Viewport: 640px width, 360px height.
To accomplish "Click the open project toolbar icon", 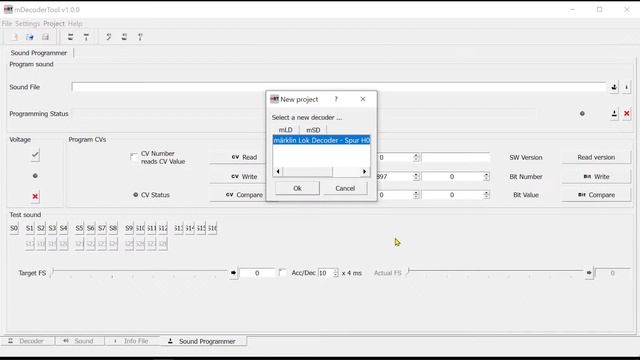I will (30, 37).
